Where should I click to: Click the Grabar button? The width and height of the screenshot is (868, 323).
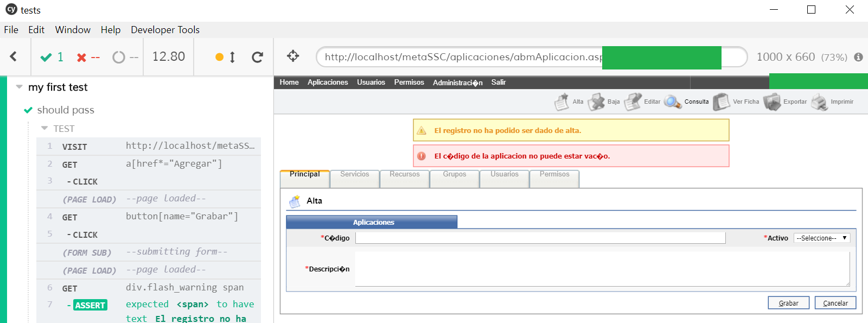pyautogui.click(x=788, y=303)
